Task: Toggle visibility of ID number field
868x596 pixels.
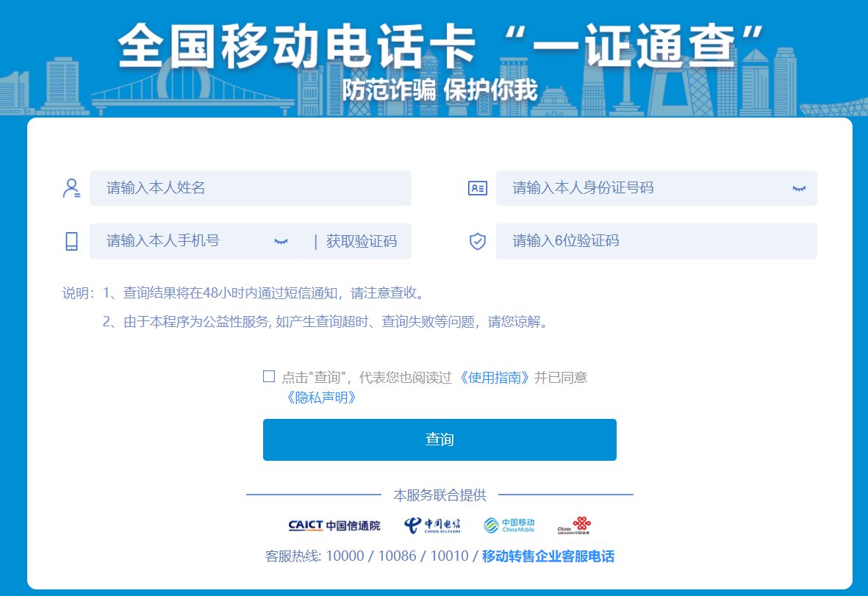Action: coord(799,189)
